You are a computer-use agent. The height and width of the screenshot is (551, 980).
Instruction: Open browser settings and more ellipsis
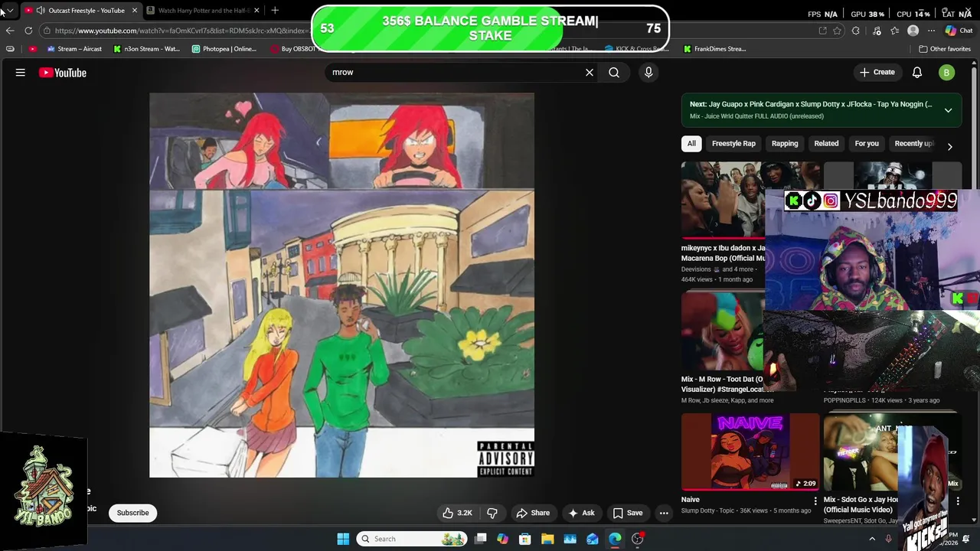pyautogui.click(x=931, y=31)
